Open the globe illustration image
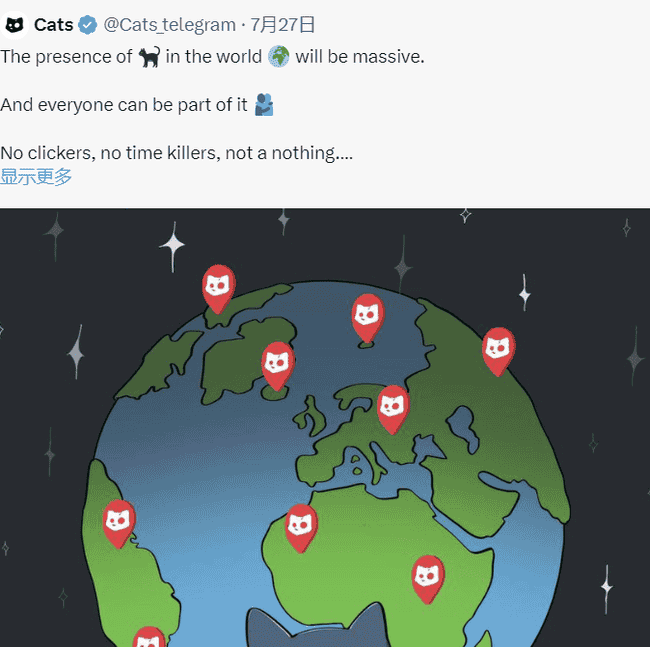This screenshot has height=647, width=650. 325,428
